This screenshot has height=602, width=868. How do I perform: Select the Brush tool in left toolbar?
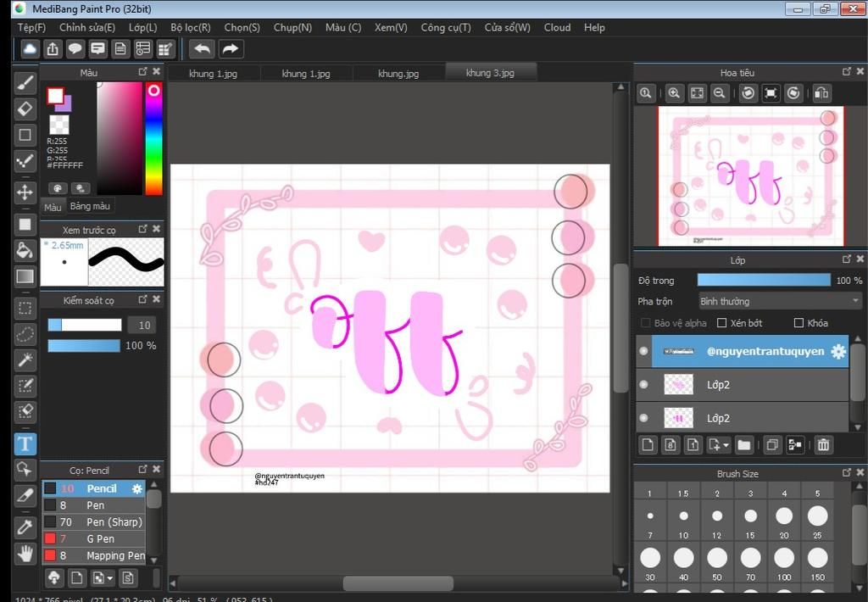pos(25,82)
